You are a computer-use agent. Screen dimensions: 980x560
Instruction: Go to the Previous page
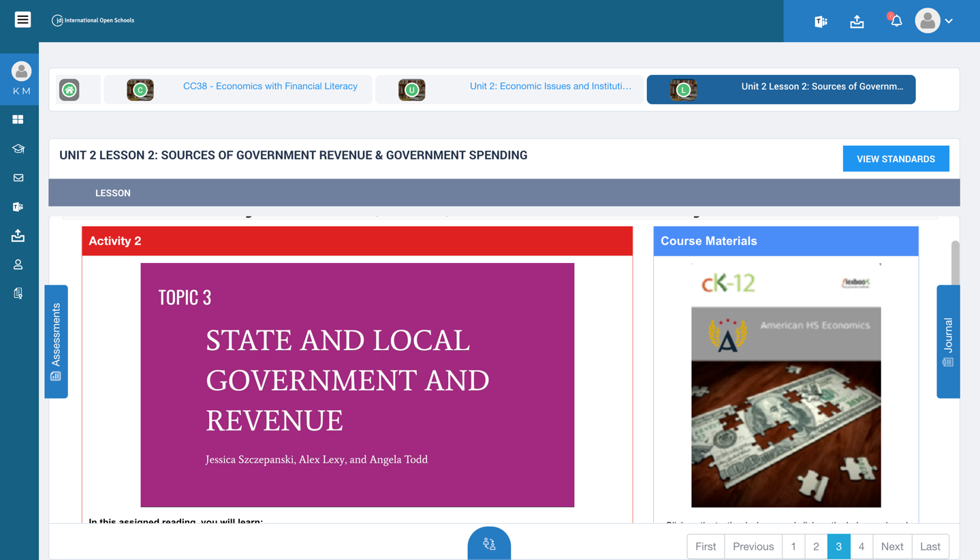pyautogui.click(x=753, y=546)
